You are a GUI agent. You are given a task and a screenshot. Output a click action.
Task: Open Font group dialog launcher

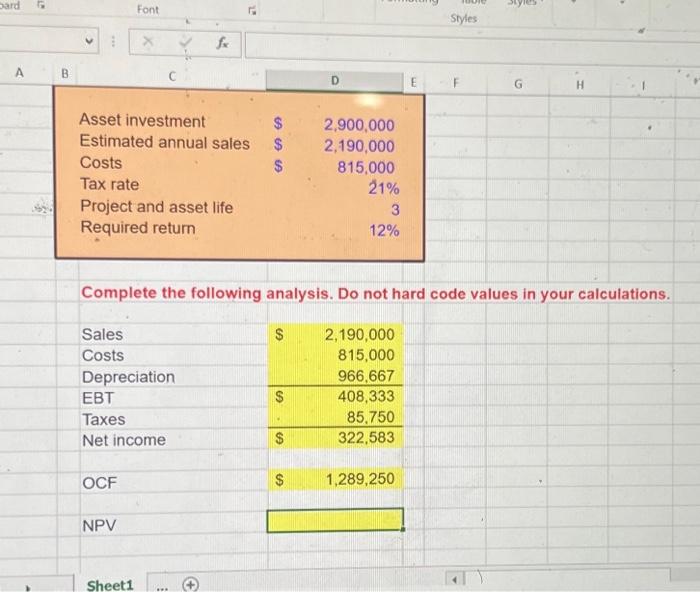pyautogui.click(x=251, y=9)
